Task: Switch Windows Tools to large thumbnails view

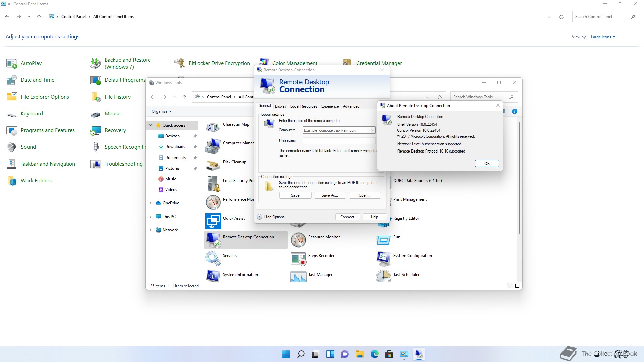Action: pos(517,286)
